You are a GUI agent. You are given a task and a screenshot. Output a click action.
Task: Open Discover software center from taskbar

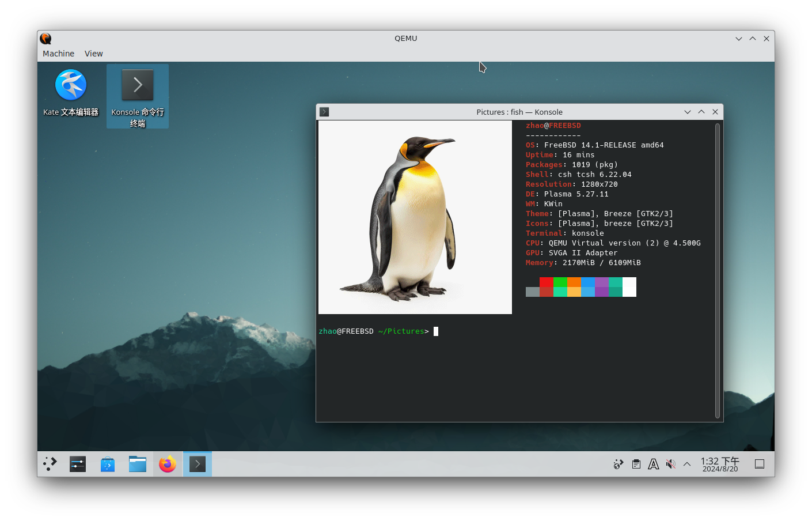click(x=107, y=464)
